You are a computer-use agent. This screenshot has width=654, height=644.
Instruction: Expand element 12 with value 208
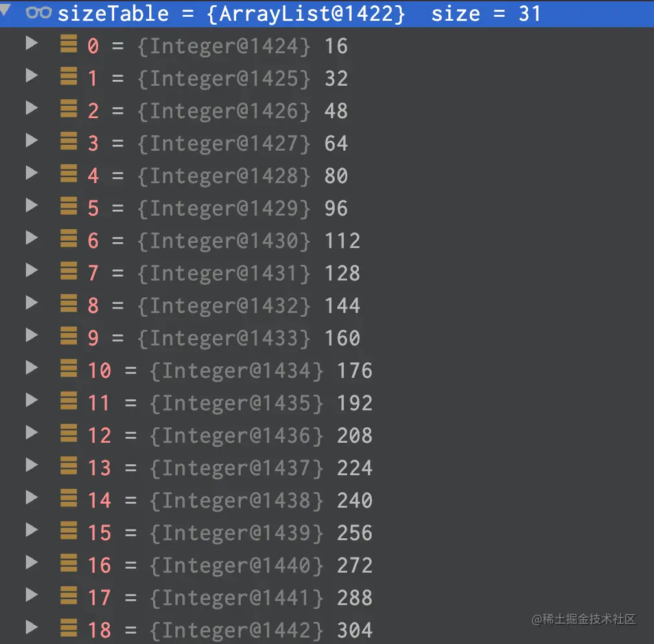[x=32, y=433]
